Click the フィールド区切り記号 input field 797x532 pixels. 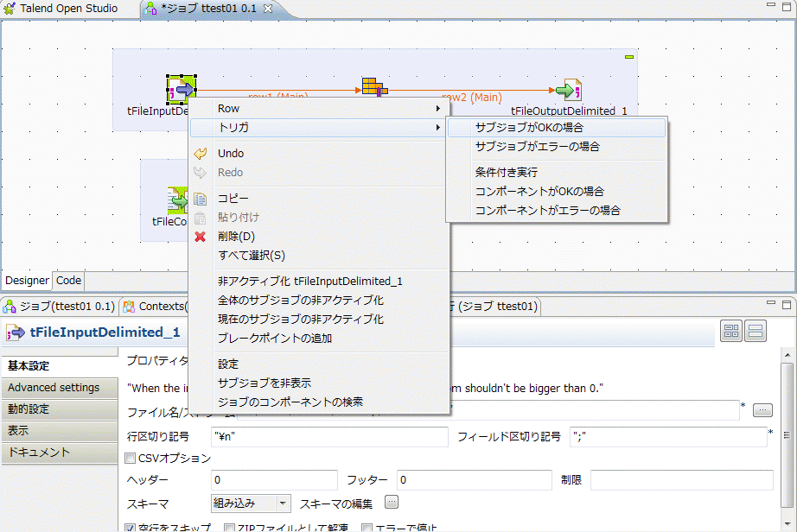pos(668,436)
